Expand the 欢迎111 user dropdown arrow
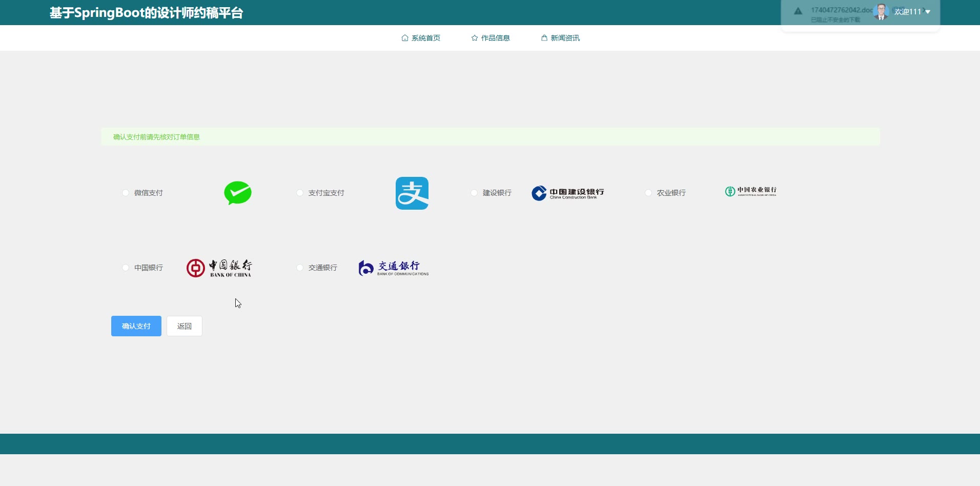Screen dimensions: 980x486 click(x=928, y=12)
